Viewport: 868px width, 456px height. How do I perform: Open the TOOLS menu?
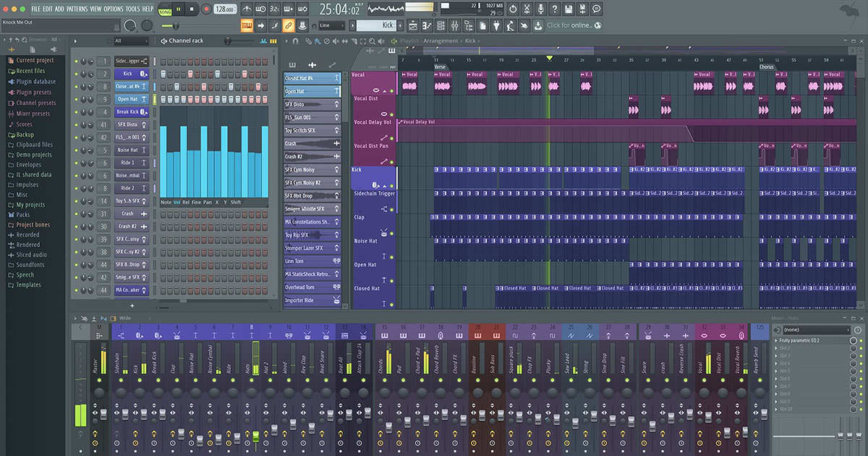(x=133, y=9)
